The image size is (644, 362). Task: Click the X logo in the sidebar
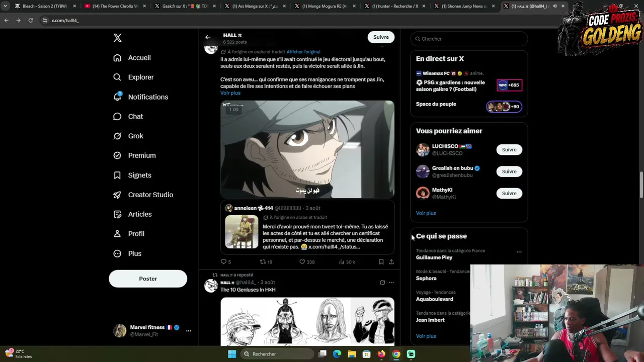[x=117, y=38]
